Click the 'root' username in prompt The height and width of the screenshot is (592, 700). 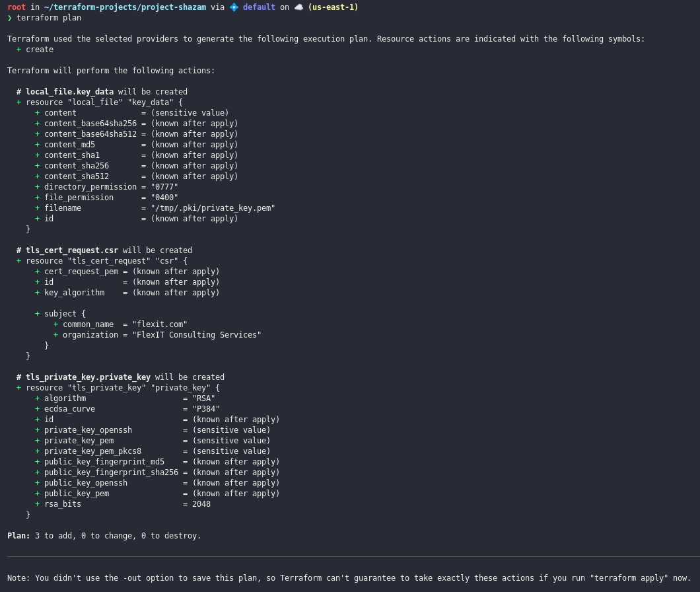point(17,7)
